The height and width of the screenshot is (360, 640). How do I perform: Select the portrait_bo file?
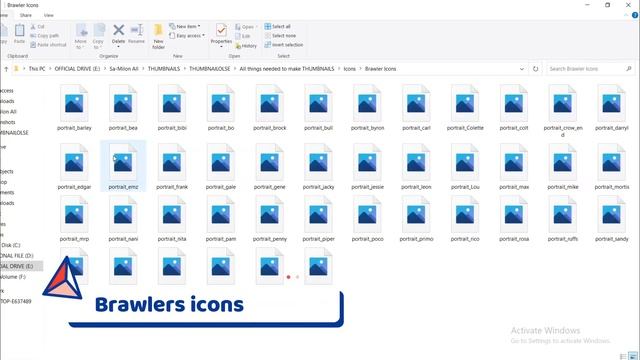point(221,108)
